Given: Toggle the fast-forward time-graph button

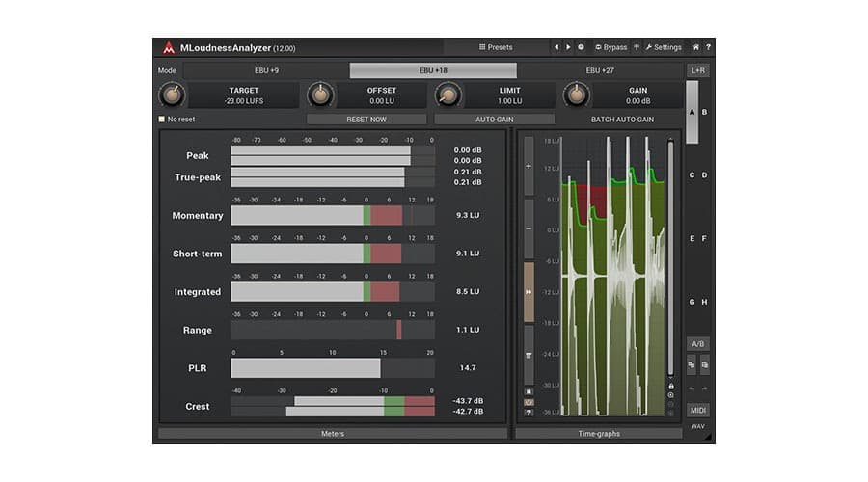Looking at the screenshot, I should (529, 292).
